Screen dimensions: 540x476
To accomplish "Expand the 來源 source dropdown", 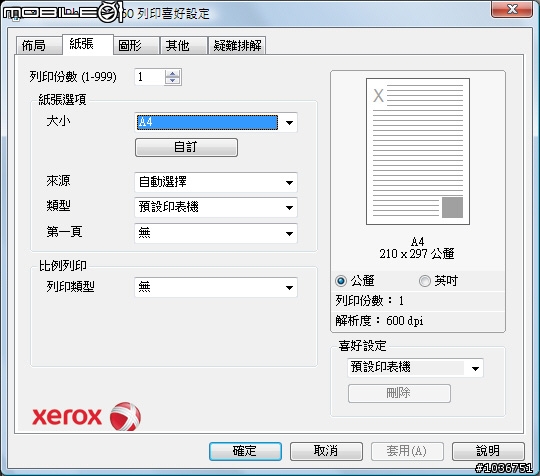I will 216,182.
